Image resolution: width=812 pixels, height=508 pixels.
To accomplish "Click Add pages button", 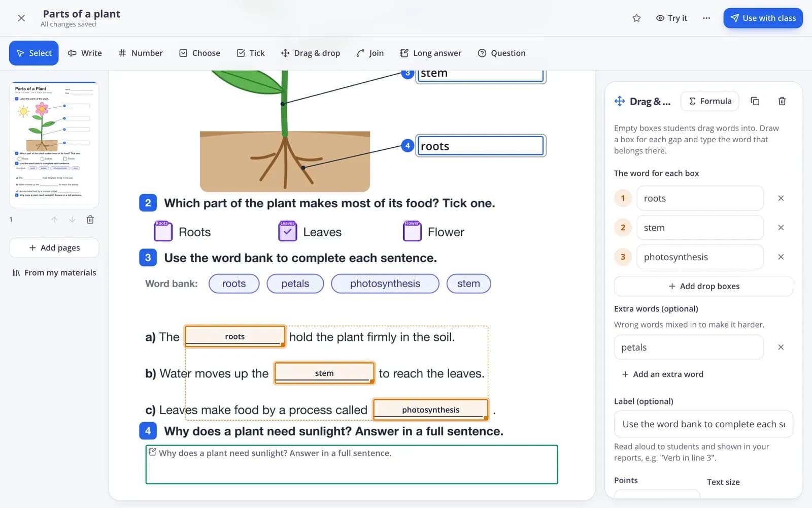I will click(54, 248).
